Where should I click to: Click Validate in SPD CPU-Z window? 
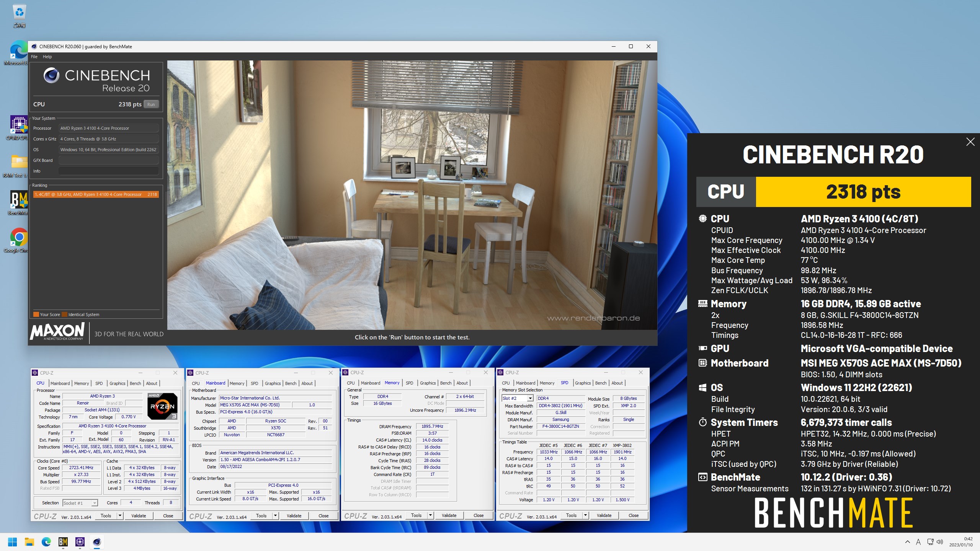tap(604, 515)
